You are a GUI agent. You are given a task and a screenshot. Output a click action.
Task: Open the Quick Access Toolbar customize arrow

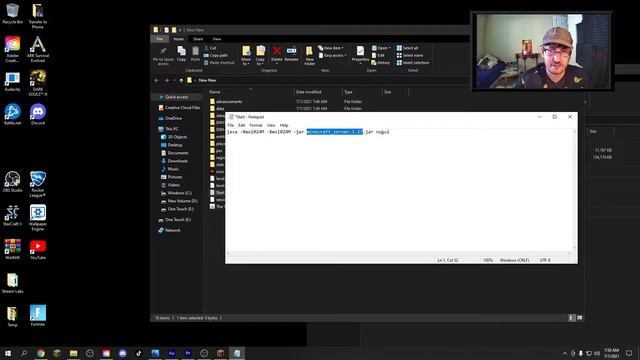coord(180,30)
